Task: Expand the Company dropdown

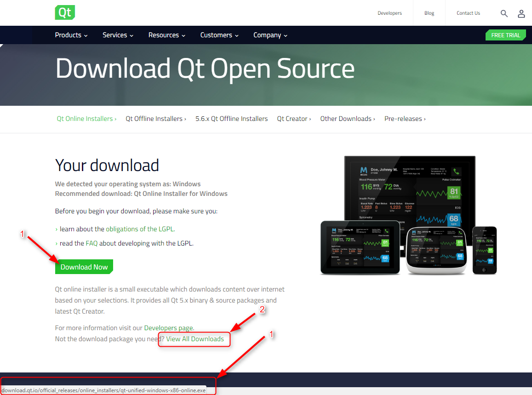Action: click(270, 35)
